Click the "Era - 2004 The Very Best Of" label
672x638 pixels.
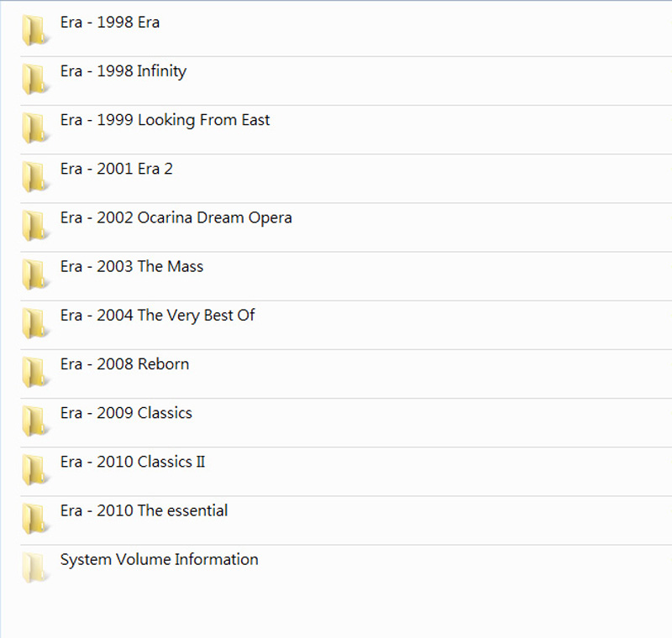(157, 315)
